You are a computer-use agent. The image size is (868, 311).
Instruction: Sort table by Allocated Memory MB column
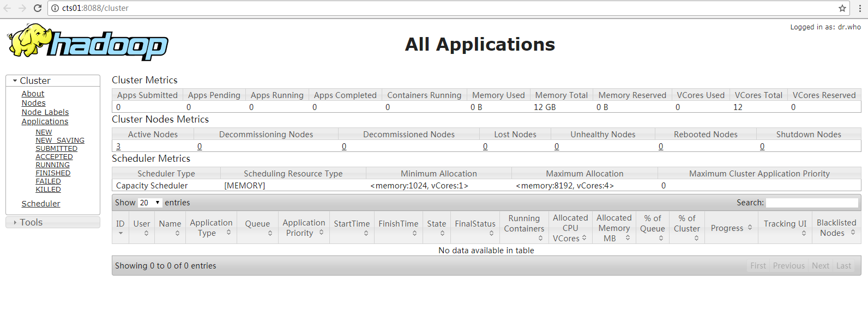[x=614, y=228]
